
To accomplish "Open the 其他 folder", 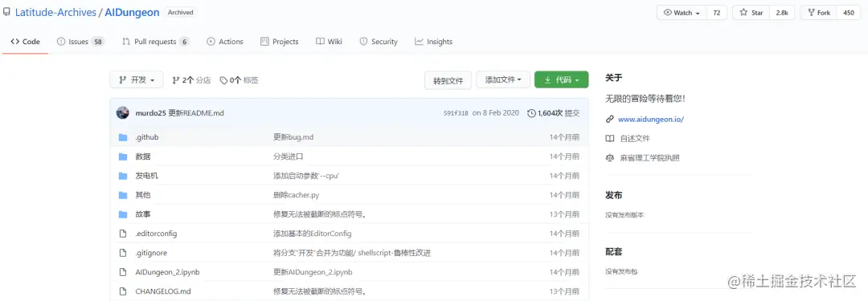I will pyautogui.click(x=143, y=195).
